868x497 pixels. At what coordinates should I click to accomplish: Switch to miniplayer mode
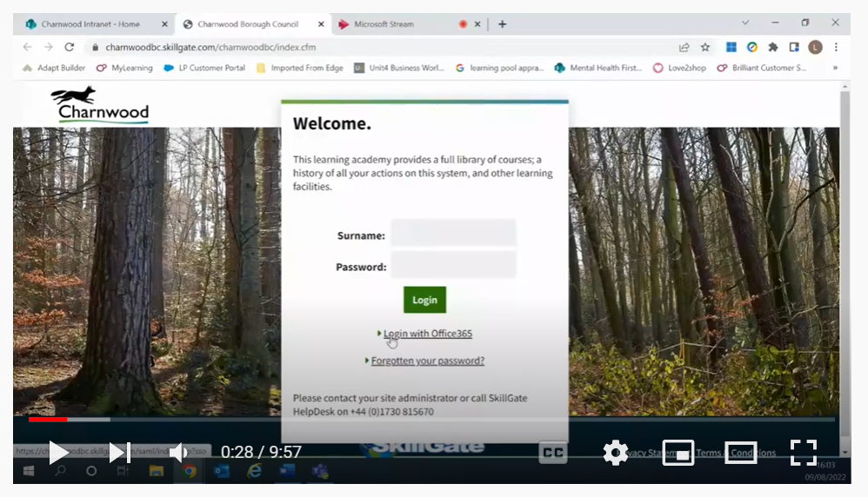click(x=678, y=453)
